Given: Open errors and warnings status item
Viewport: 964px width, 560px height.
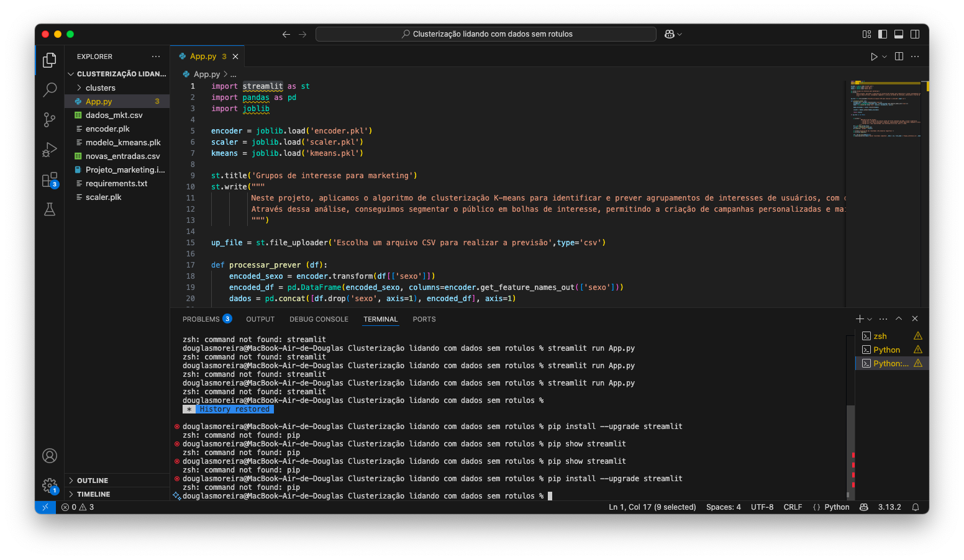Looking at the screenshot, I should (x=78, y=507).
